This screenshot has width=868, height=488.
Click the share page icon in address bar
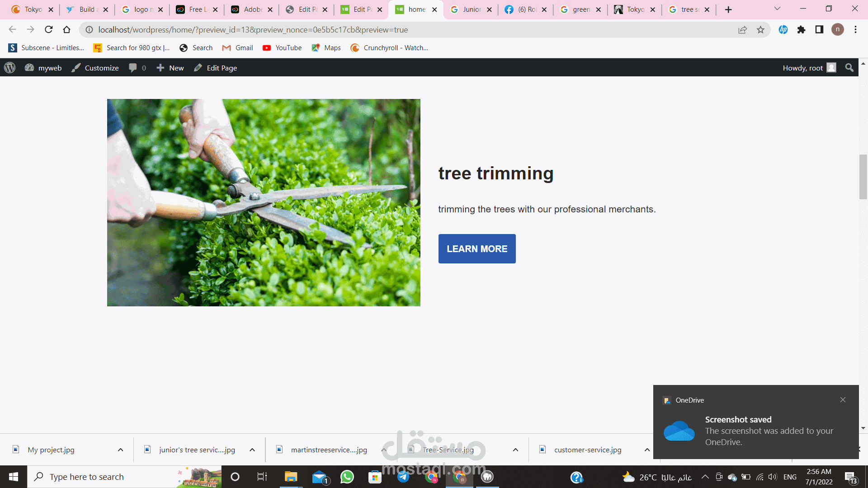[742, 30]
